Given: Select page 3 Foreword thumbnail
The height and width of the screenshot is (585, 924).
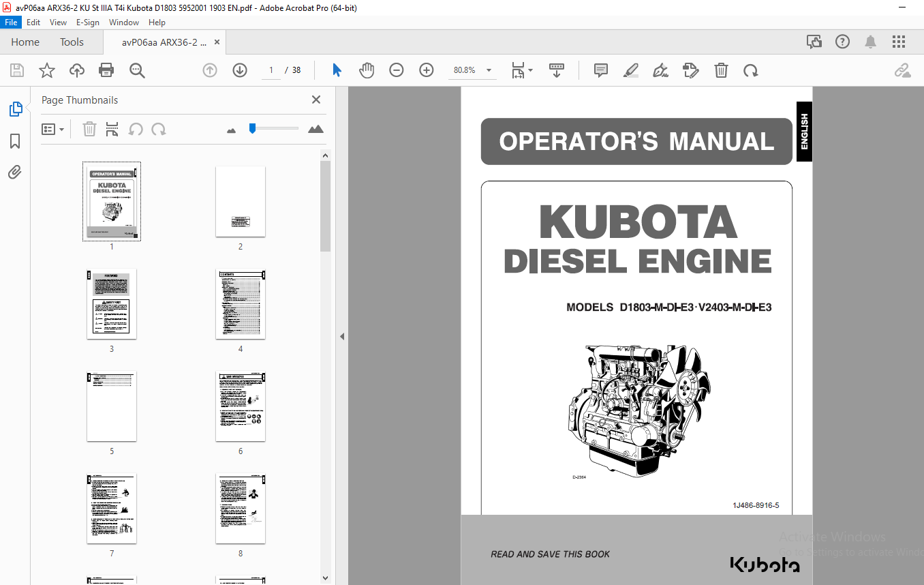Looking at the screenshot, I should [112, 303].
